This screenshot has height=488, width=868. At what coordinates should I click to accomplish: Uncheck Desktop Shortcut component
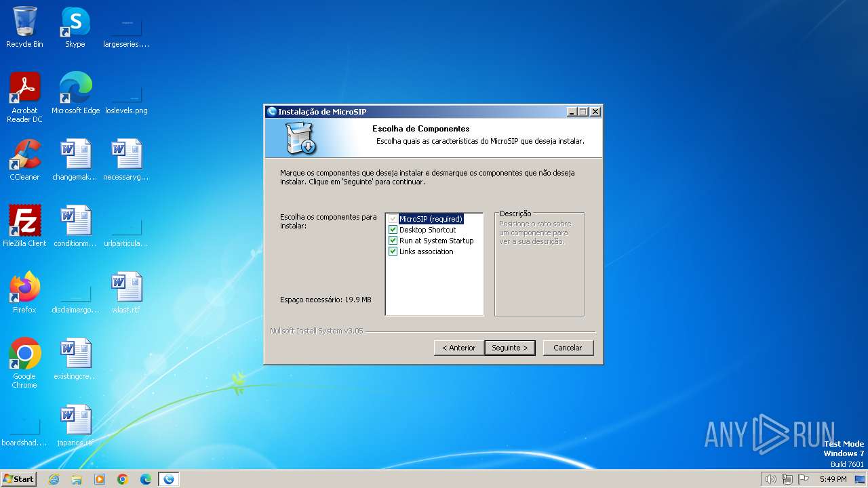(x=393, y=230)
